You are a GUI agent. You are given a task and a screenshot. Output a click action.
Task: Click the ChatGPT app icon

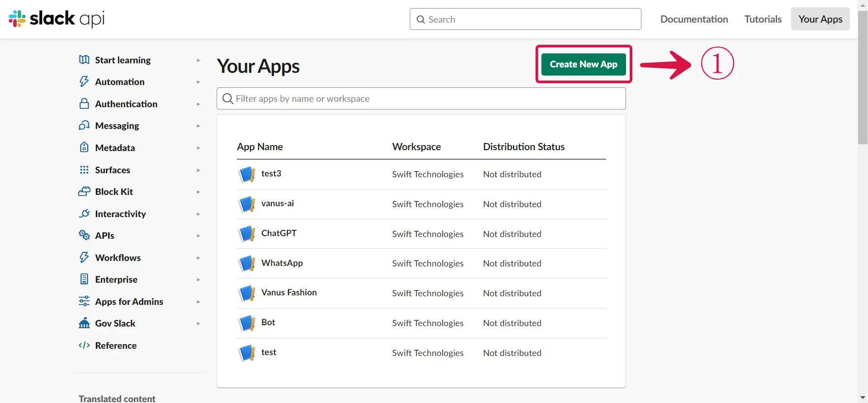pos(247,234)
